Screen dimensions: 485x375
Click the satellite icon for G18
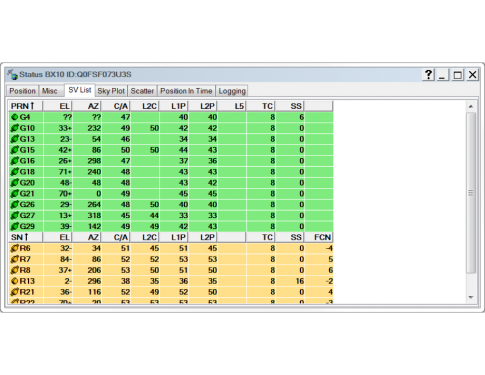(x=15, y=172)
